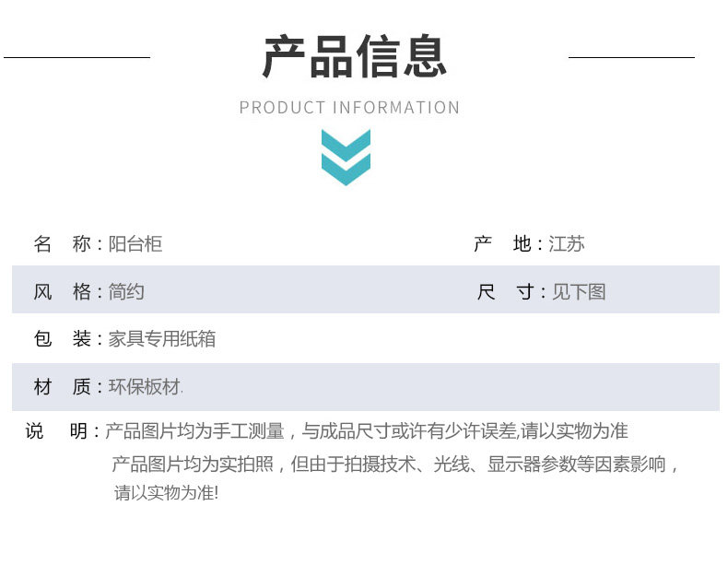
Task: Click the 材质 label
Action: (x=63, y=386)
